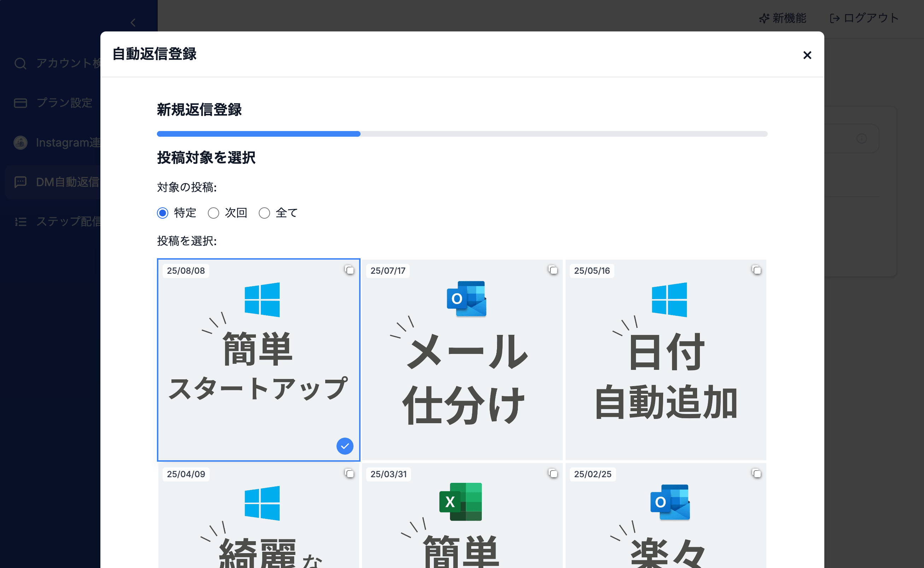The width and height of the screenshot is (924, 568).
Task: Close the 自動返信登録 dialog
Action: [x=807, y=55]
